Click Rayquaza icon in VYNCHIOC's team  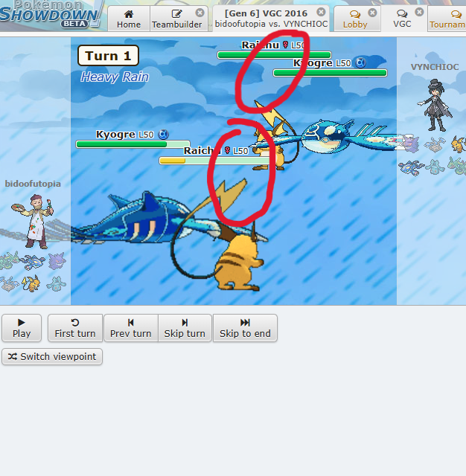[458, 166]
